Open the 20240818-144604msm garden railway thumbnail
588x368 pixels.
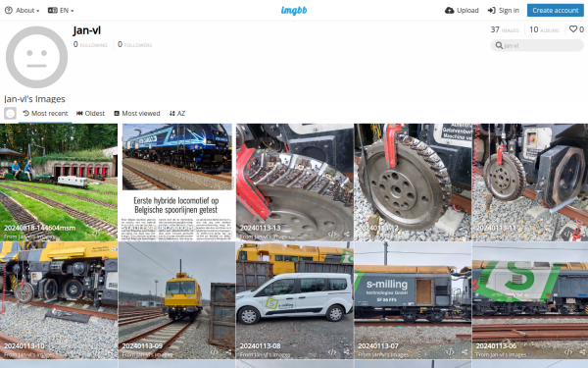pos(59,183)
